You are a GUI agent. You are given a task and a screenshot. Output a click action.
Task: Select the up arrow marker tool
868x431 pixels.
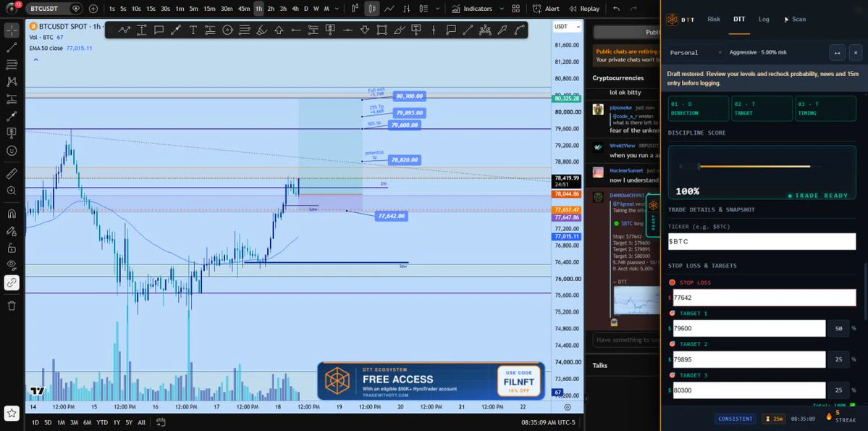coord(279,30)
